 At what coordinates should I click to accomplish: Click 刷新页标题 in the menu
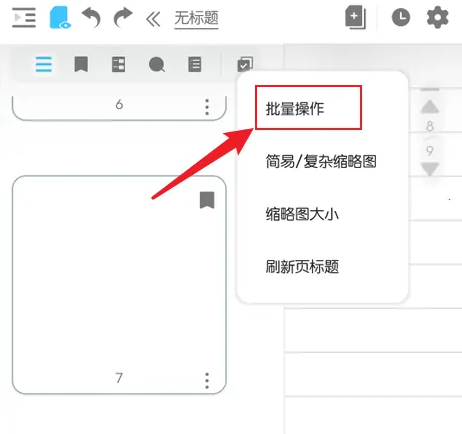302,267
